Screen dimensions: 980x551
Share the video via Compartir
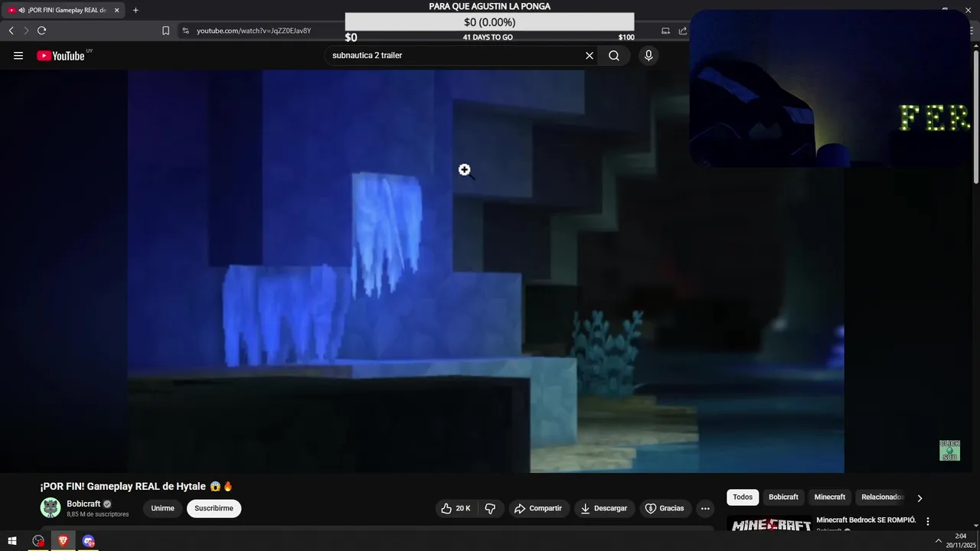point(538,508)
